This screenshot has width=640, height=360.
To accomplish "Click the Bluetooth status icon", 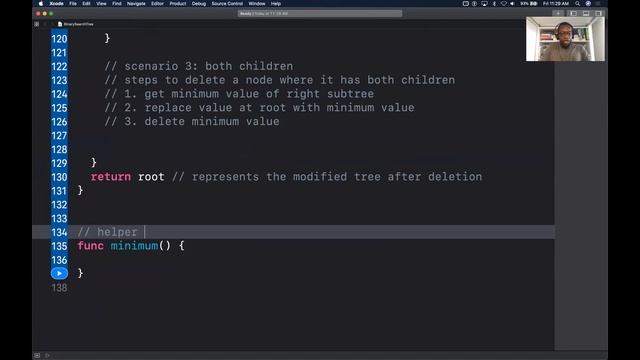I will point(494,4).
